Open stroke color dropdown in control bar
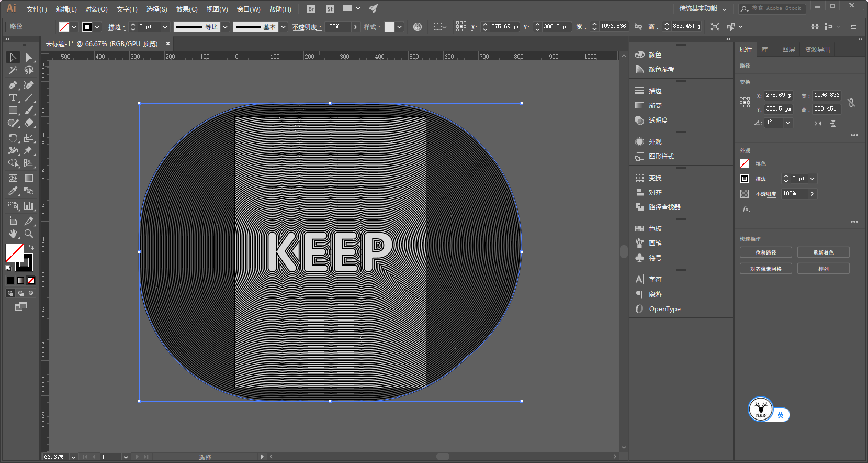Screen dimensions: 868x463 pyautogui.click(x=97, y=27)
